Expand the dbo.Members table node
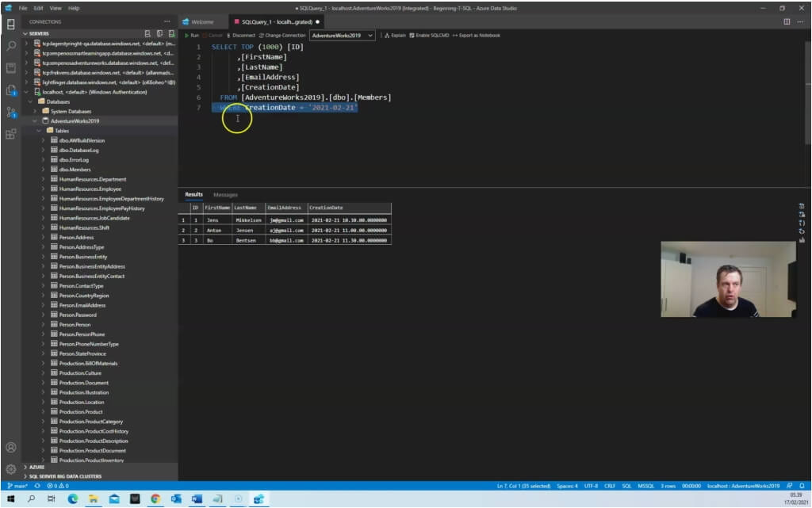This screenshot has width=812, height=508. coord(44,170)
